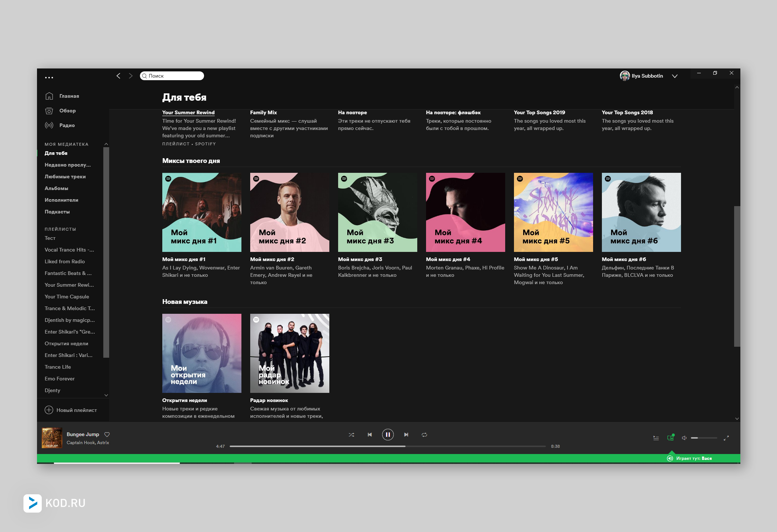Open Emo Forever playlist

[x=60, y=379]
